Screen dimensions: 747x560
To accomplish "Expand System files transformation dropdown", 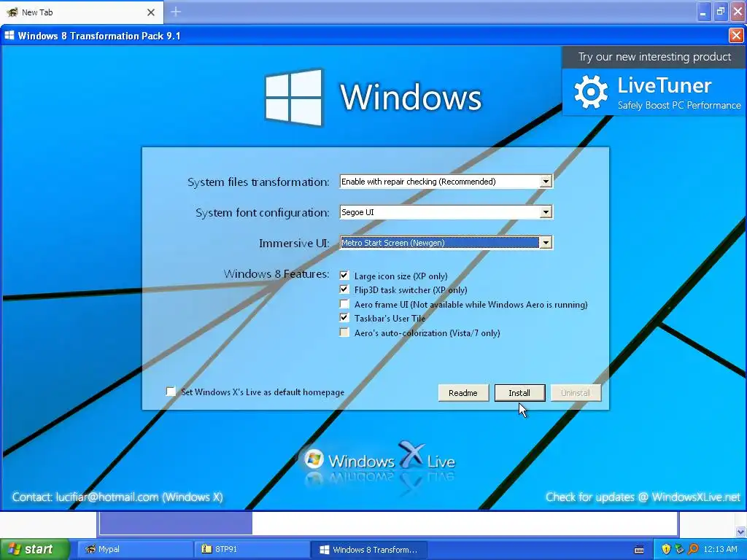I will (x=546, y=182).
